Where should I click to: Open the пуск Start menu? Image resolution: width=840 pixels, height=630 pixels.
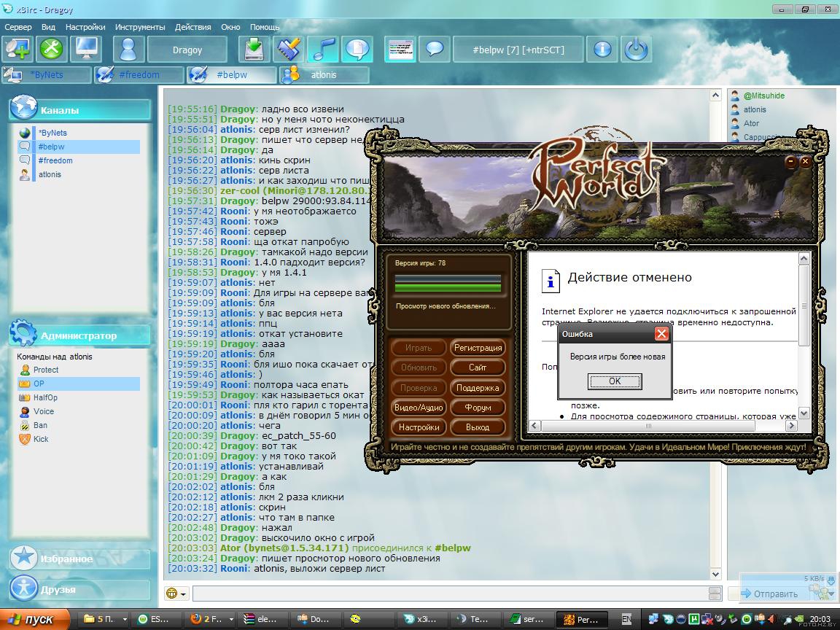[x=35, y=619]
